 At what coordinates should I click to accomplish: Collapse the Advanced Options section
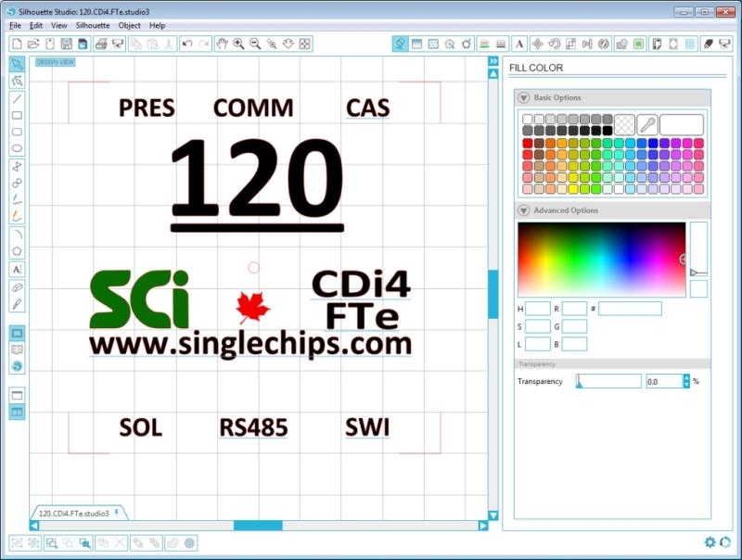point(524,210)
